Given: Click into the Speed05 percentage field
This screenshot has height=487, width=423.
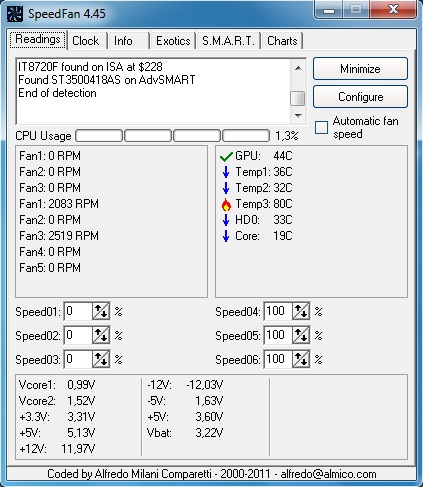Looking at the screenshot, I should point(278,335).
